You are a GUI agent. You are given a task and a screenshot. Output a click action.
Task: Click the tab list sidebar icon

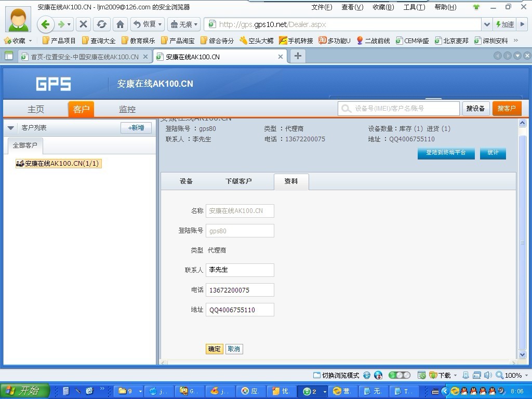9,56
